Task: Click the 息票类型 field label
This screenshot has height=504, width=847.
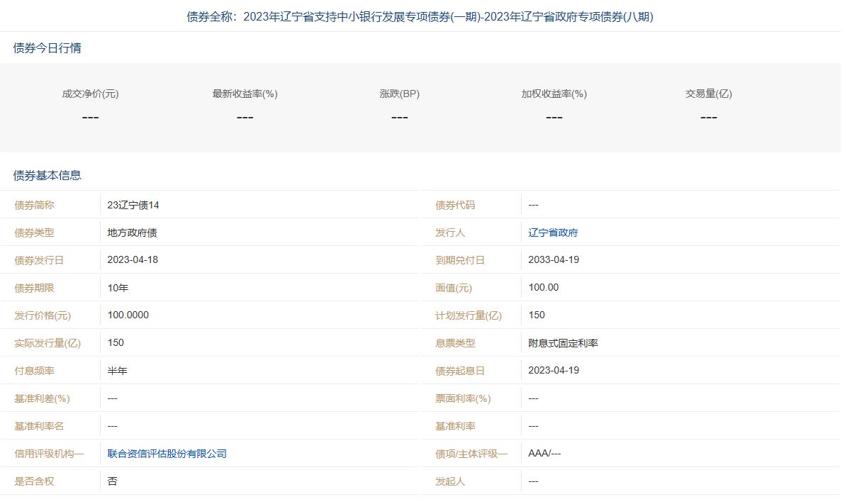Action: tap(455, 343)
